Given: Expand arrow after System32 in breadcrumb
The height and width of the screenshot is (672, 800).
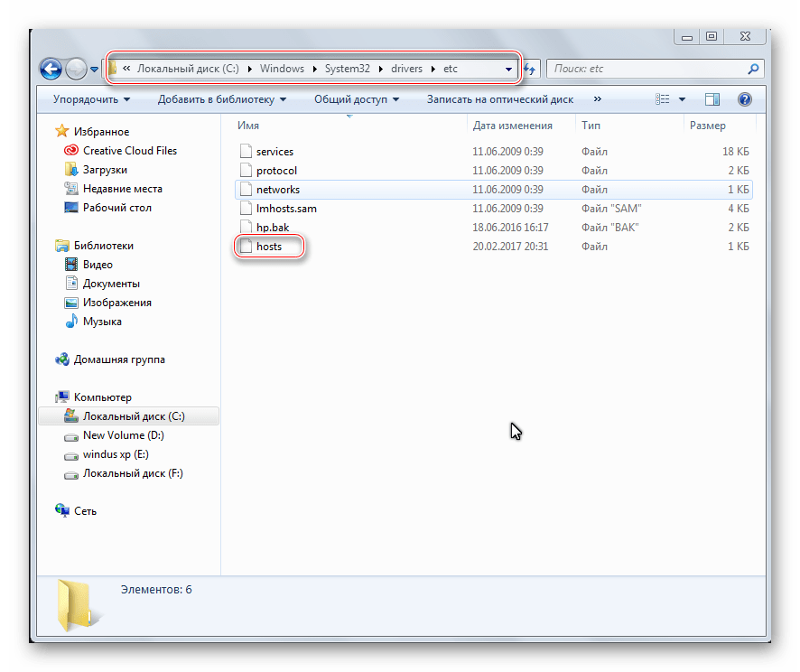Looking at the screenshot, I should click(381, 70).
